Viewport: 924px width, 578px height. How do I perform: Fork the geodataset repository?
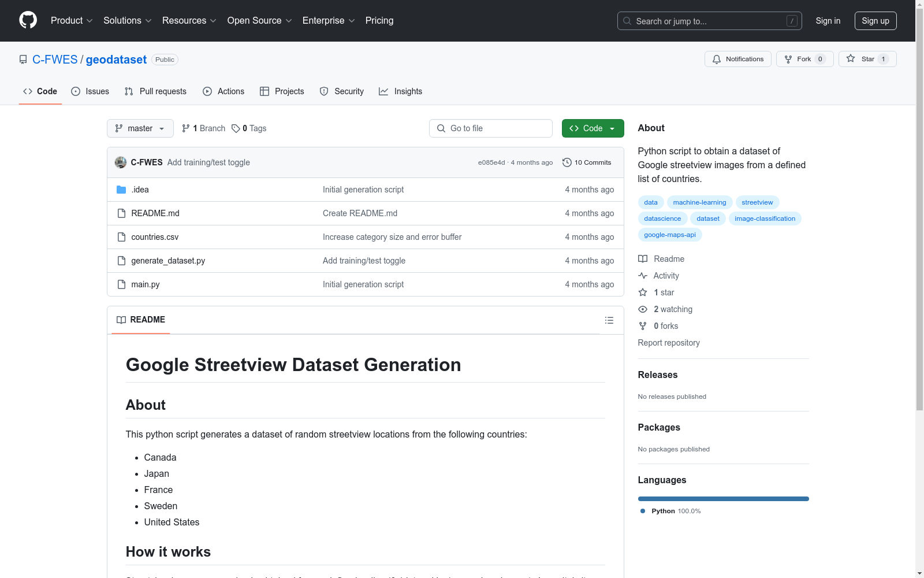[x=804, y=59]
